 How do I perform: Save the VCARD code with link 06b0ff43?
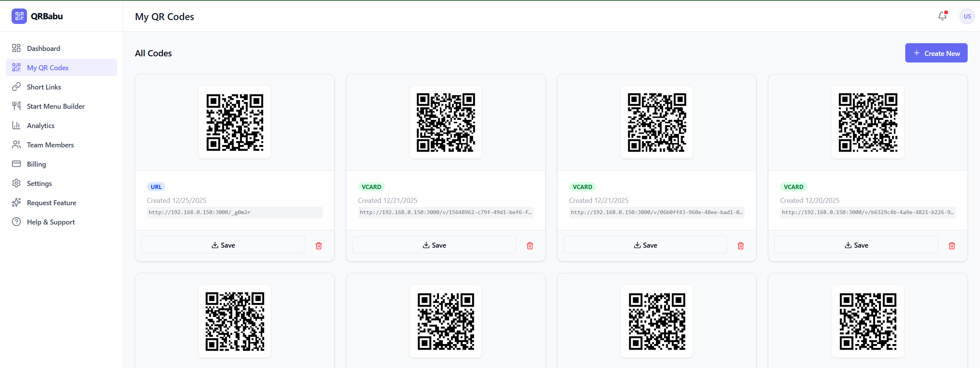pos(645,245)
